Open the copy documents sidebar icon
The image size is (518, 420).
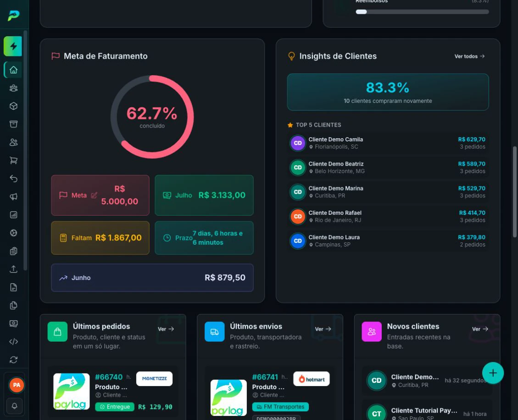click(14, 305)
